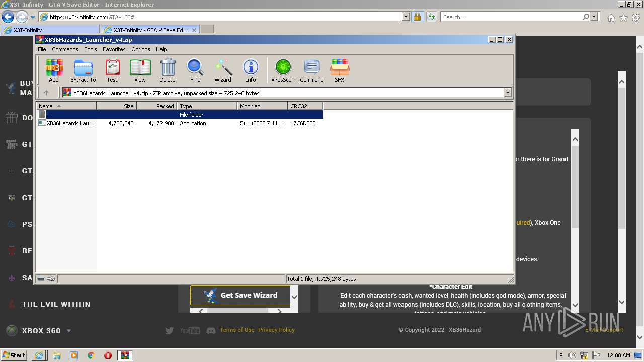Screen dimensions: 644x362
Task: Click the SFX archive icon
Action: click(340, 70)
